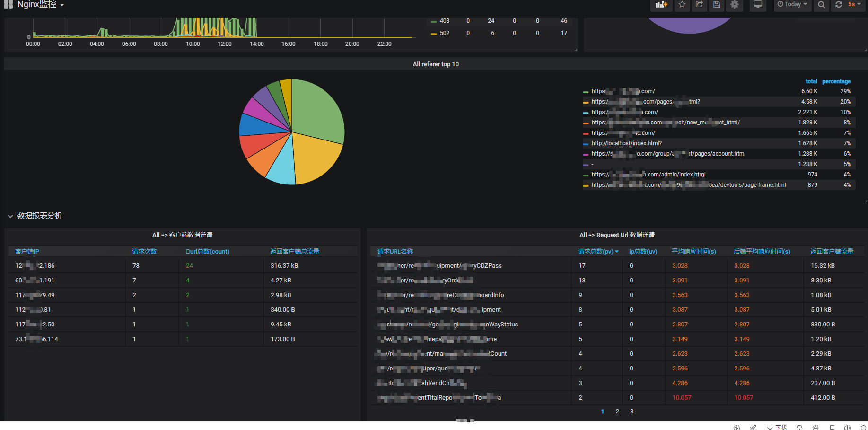Viewport: 868px width, 430px height.
Task: Save the dashboard
Action: tap(717, 5)
